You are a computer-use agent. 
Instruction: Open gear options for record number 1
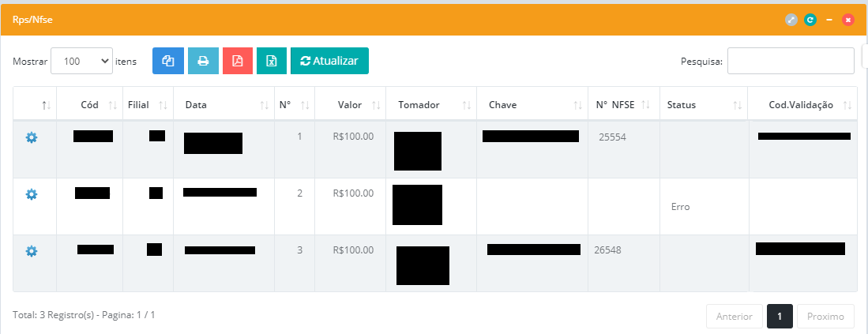pyautogui.click(x=32, y=137)
